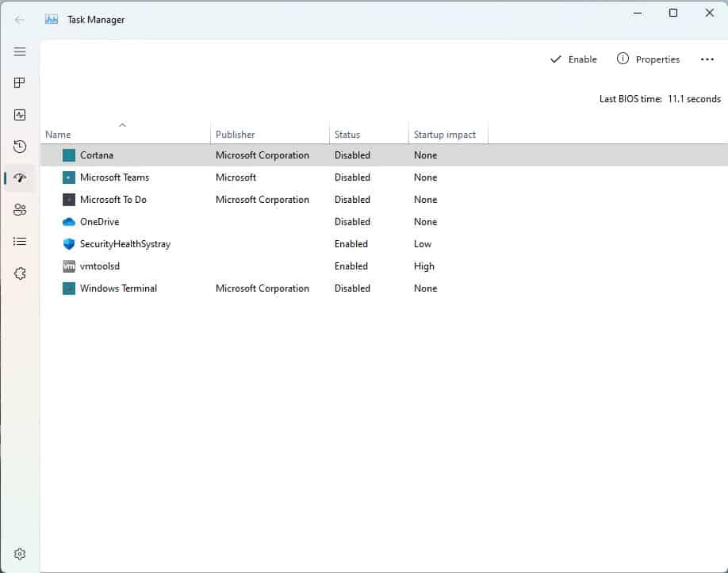Click the vmtoolsd app icon
The width and height of the screenshot is (728, 573).
(x=67, y=266)
